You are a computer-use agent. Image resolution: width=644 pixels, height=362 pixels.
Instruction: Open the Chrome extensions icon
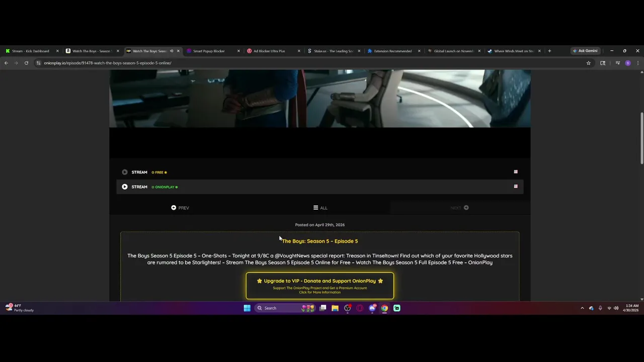pyautogui.click(x=603, y=63)
